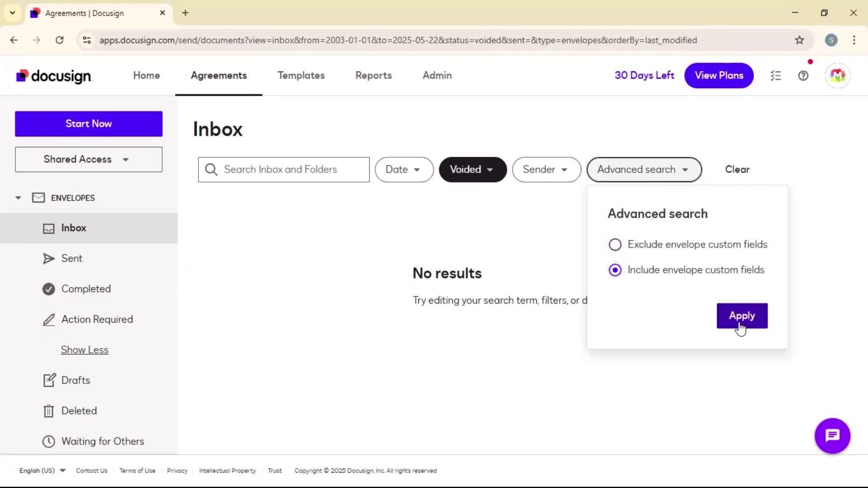Switch to the Agreements tab
The height and width of the screenshot is (488, 868).
tap(219, 75)
